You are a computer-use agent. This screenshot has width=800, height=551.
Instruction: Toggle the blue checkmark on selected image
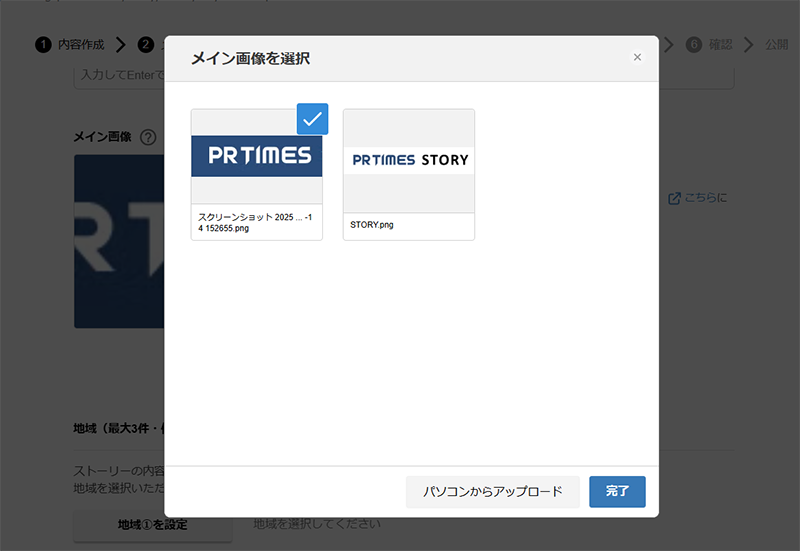pyautogui.click(x=313, y=119)
